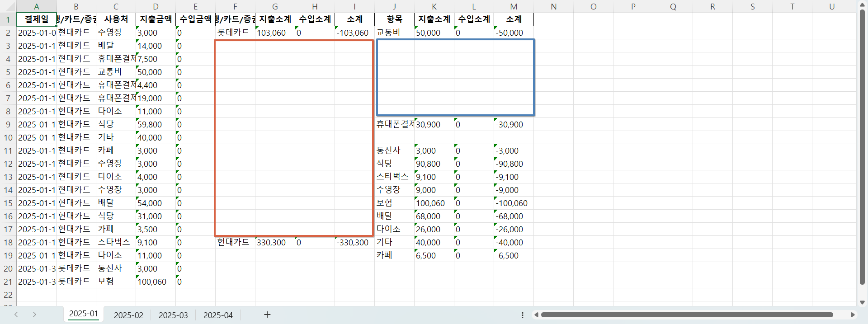
Task: Select cell showing 19,000
Action: [x=156, y=98]
